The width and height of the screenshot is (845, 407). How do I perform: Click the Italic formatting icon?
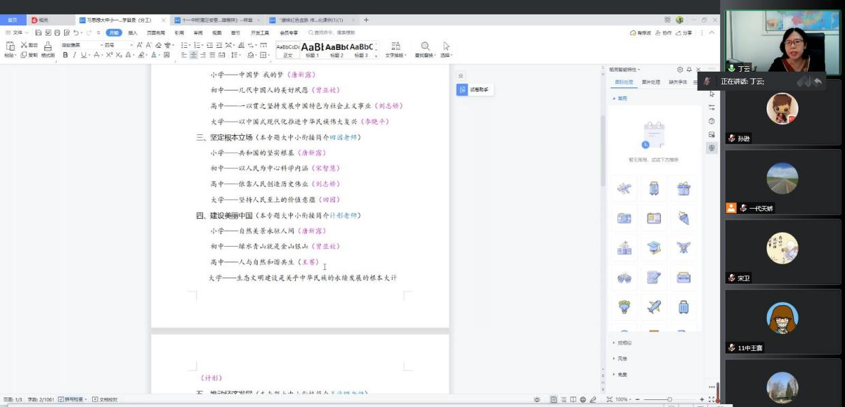click(74, 55)
